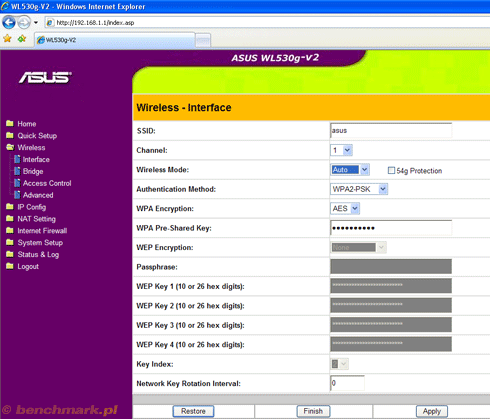Expand the Wireless Mode dropdown

click(350, 170)
